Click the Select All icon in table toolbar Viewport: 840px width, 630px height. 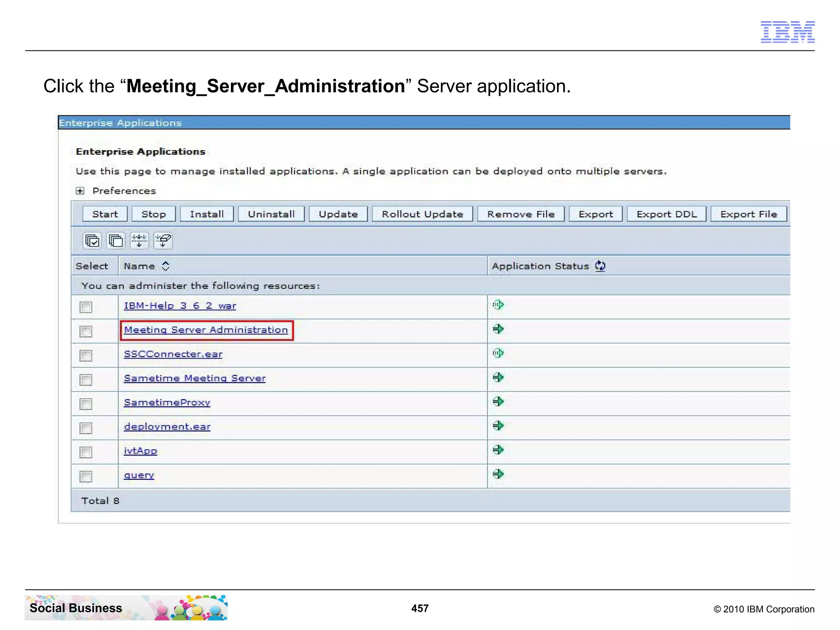coord(92,241)
